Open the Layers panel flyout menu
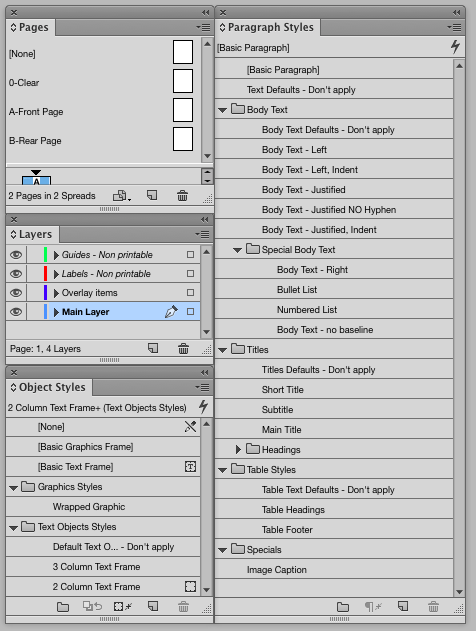The width and height of the screenshot is (476, 631). [x=202, y=234]
